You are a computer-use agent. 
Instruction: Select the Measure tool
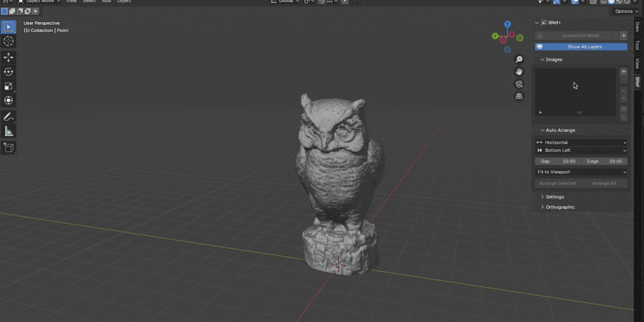pos(9,131)
